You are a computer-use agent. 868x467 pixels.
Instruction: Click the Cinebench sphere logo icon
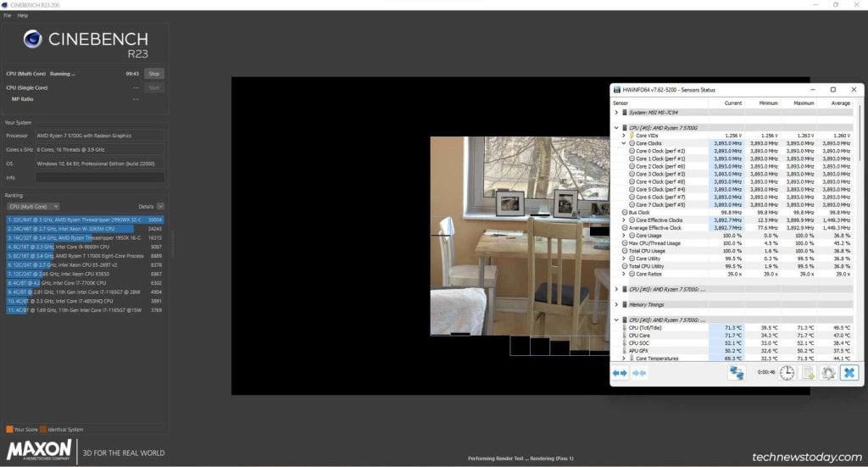pyautogui.click(x=33, y=39)
